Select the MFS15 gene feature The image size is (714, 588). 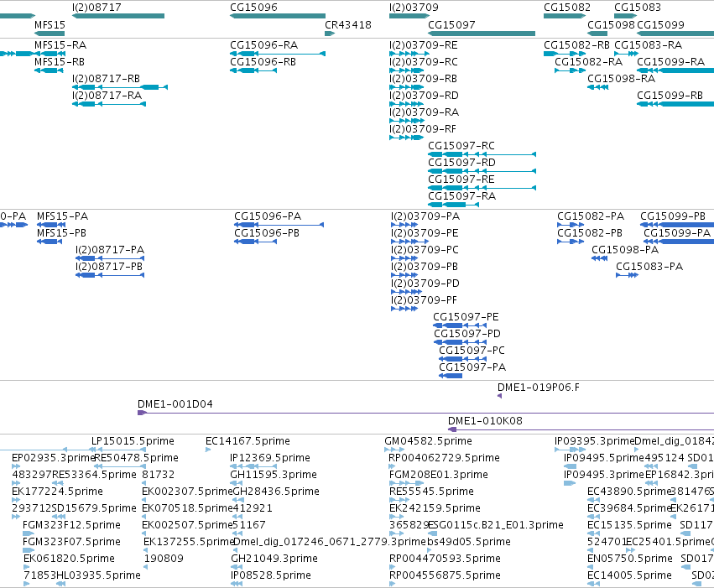pos(50,34)
